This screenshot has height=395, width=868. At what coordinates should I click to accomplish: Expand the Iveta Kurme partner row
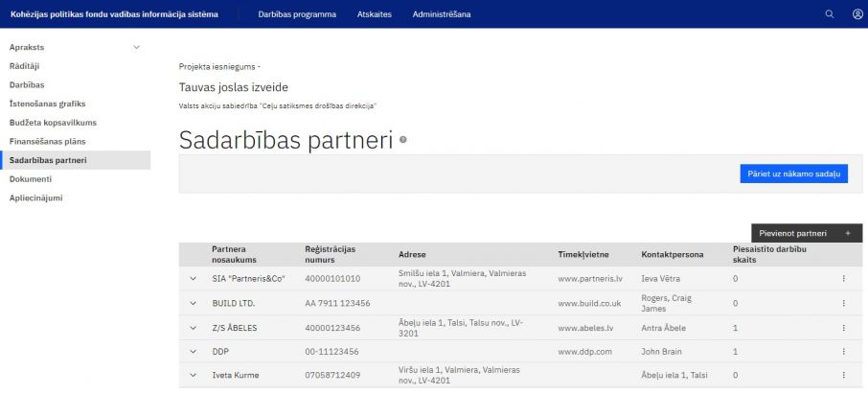click(193, 375)
